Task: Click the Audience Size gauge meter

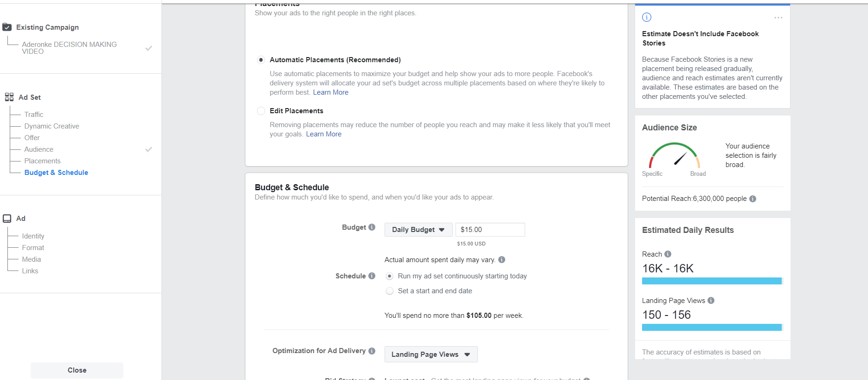Action: 674,156
